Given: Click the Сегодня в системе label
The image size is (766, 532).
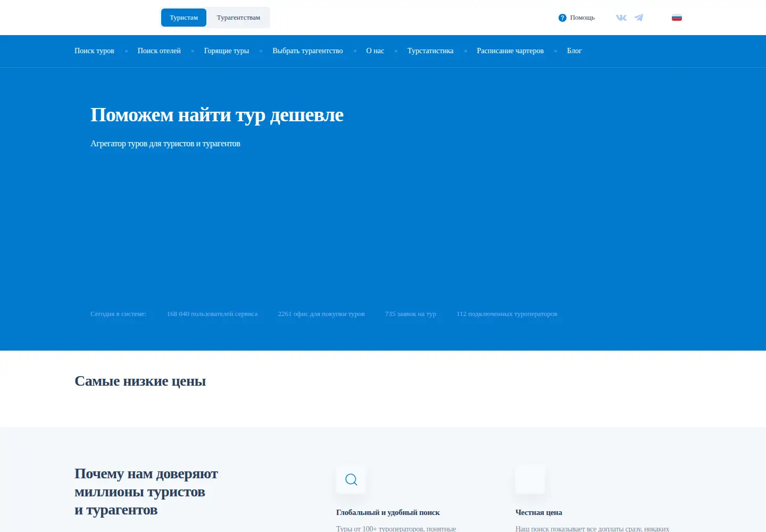Looking at the screenshot, I should pyautogui.click(x=118, y=314).
